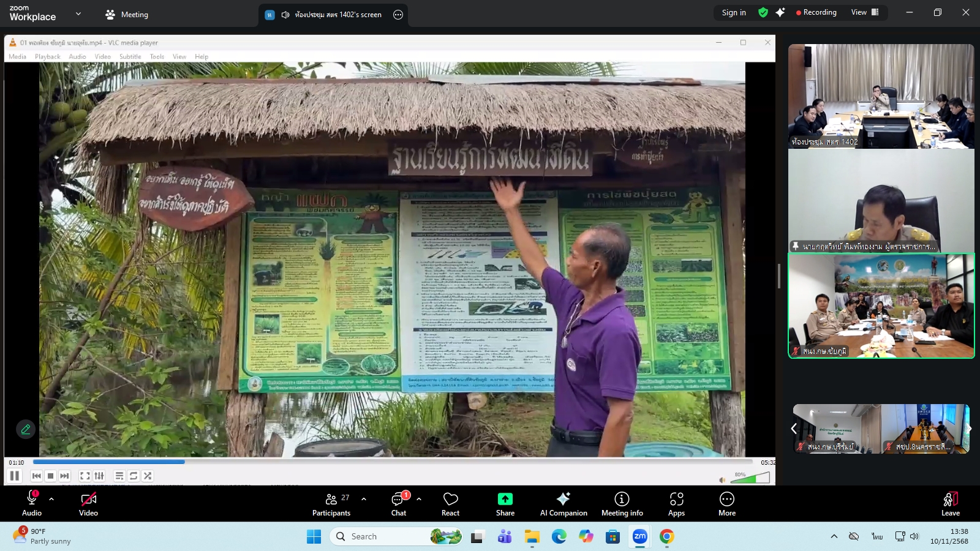Image resolution: width=980 pixels, height=551 pixels.
Task: Expand the audio options arrow
Action: click(51, 499)
